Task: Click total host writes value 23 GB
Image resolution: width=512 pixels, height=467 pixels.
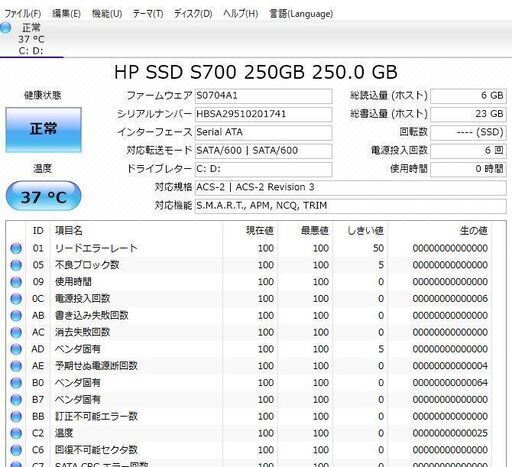Action: tap(468, 114)
